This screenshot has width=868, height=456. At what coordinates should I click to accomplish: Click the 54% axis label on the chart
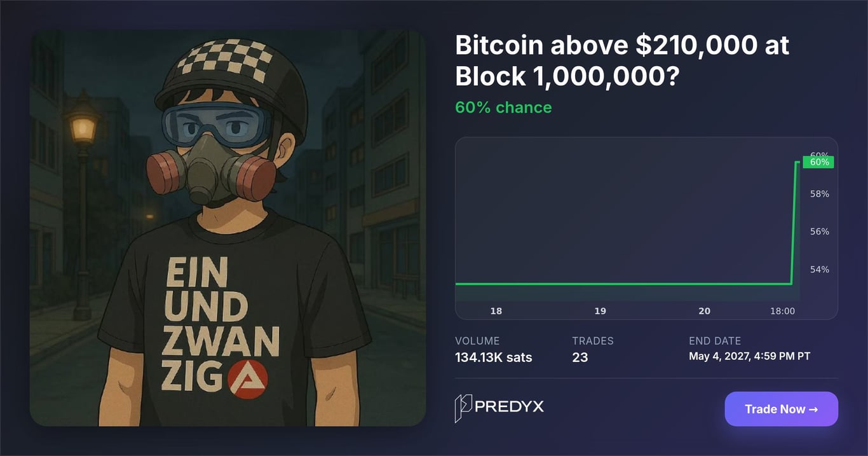pyautogui.click(x=820, y=270)
